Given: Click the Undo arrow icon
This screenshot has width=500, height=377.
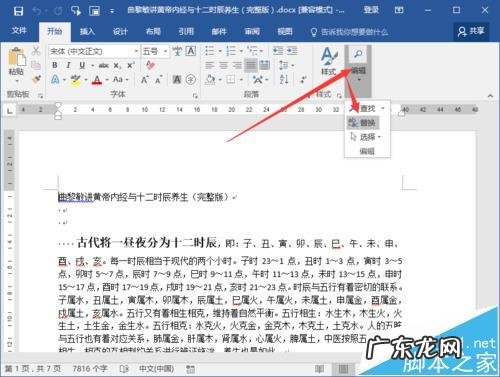Looking at the screenshot, I should coord(36,11).
